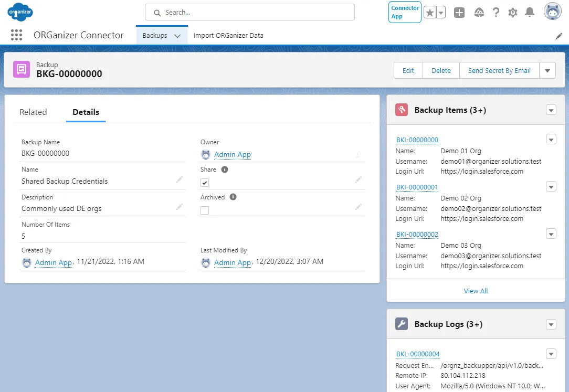Click the Backup Logs (3+) heading

point(448,324)
